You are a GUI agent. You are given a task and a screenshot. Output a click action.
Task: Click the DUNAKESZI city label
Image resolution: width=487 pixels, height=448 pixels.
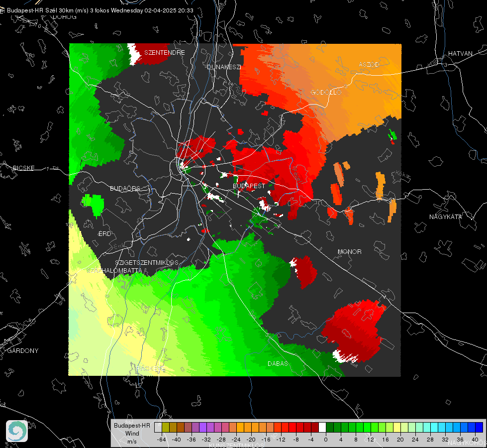pyautogui.click(x=224, y=67)
